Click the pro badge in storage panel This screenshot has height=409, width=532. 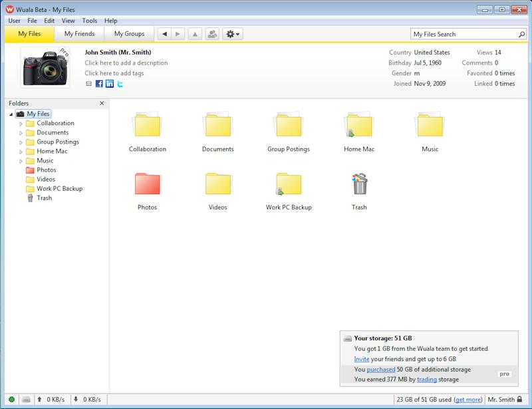click(505, 374)
